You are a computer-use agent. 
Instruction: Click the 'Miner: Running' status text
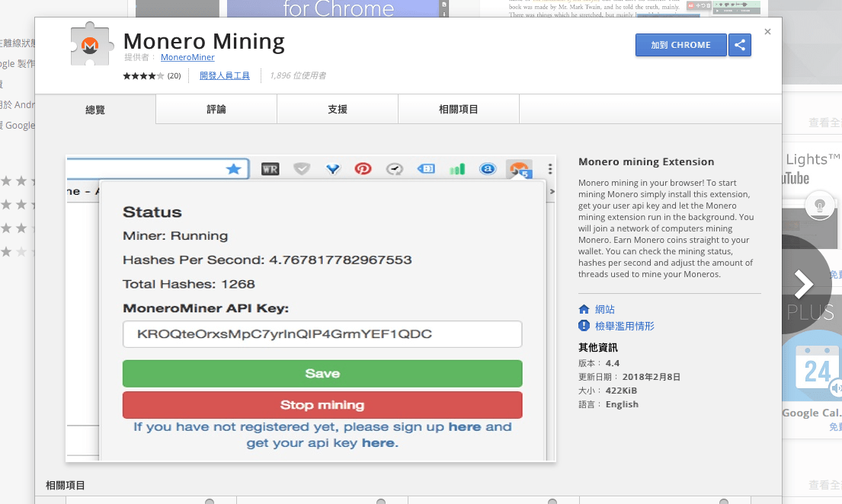pos(175,235)
